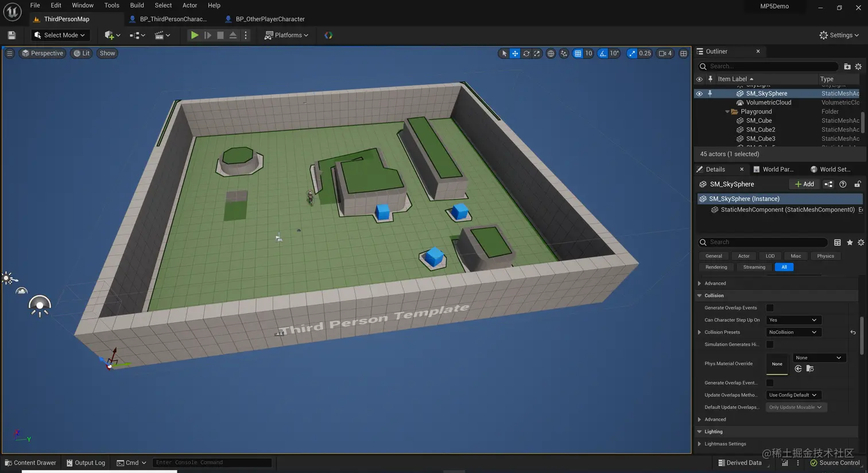Save the current level with the floppy disk icon
The image size is (868, 473).
11,35
